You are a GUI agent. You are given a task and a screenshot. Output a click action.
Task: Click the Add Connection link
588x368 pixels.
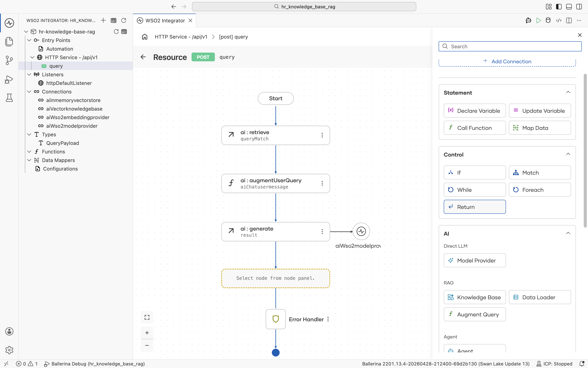click(x=507, y=62)
